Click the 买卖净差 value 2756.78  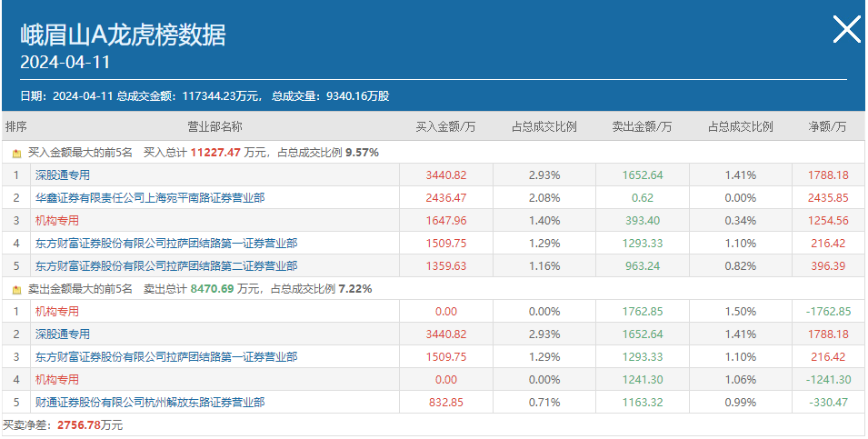pos(80,425)
